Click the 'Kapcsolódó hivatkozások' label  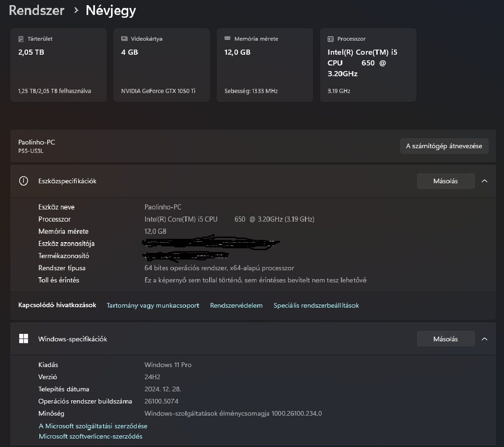tap(57, 305)
